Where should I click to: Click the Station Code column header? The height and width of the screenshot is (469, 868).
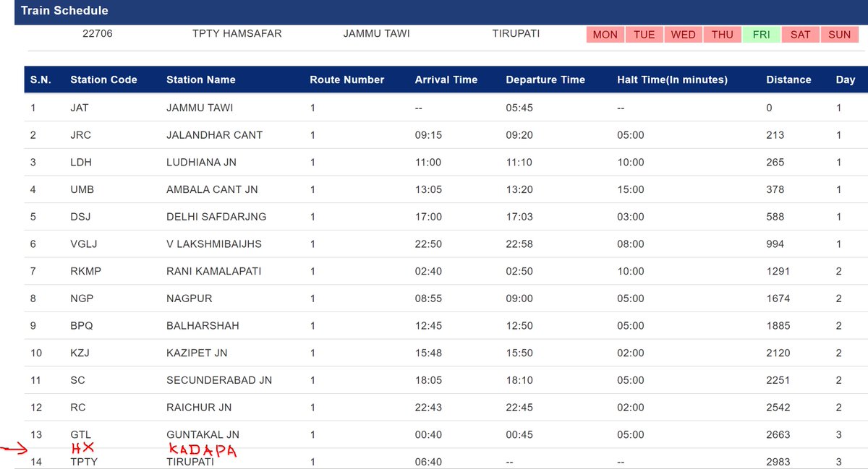[x=103, y=79]
